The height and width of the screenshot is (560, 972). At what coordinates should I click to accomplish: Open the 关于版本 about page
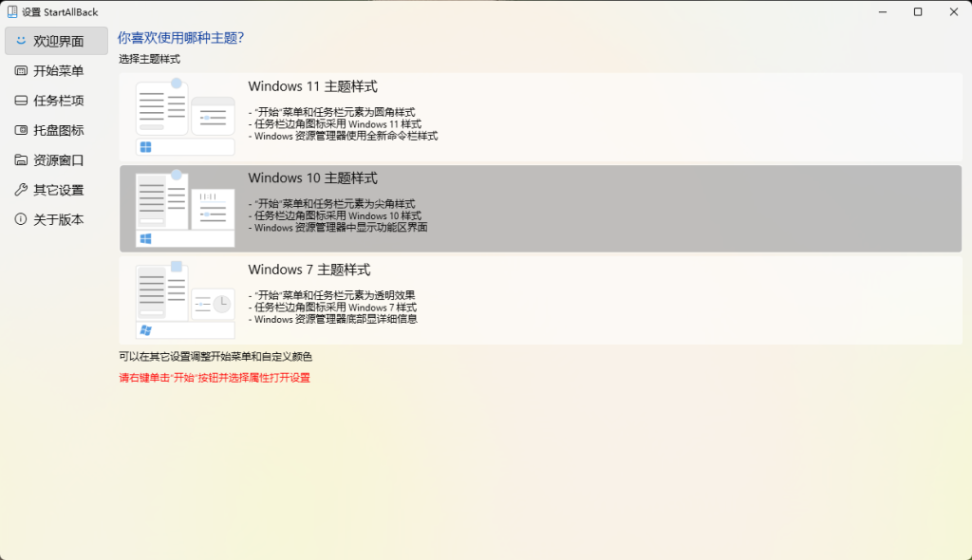tap(59, 219)
